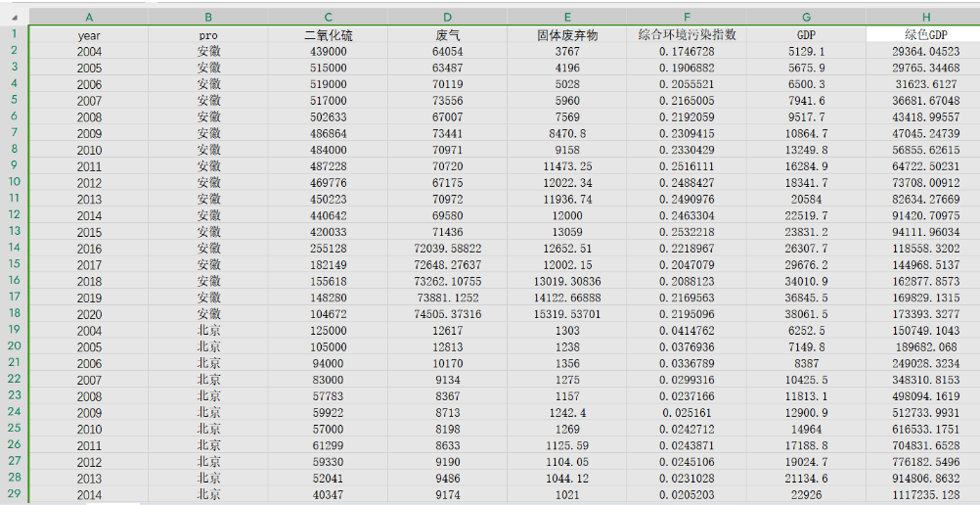980x505 pixels.
Task: Select column C header
Action: [328, 18]
